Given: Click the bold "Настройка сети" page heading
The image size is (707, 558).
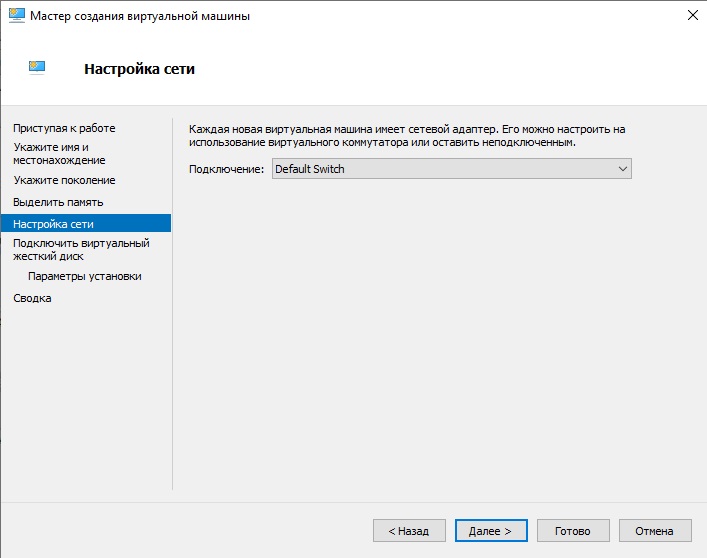Looking at the screenshot, I should [139, 69].
